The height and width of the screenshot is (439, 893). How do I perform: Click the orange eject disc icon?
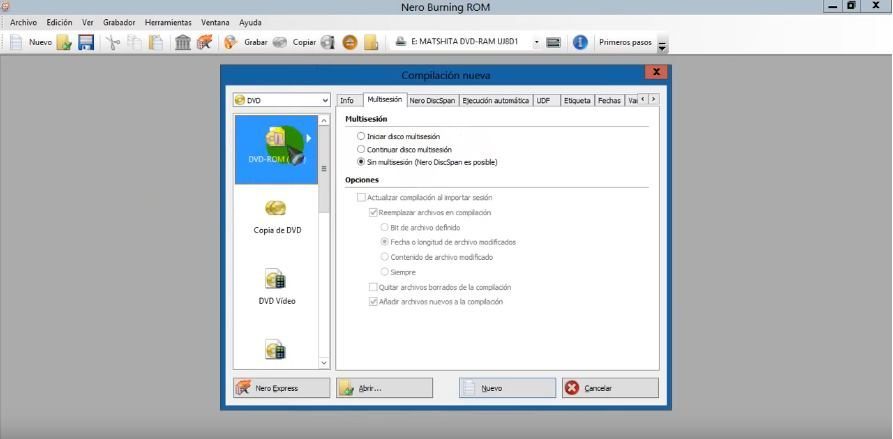pyautogui.click(x=350, y=43)
